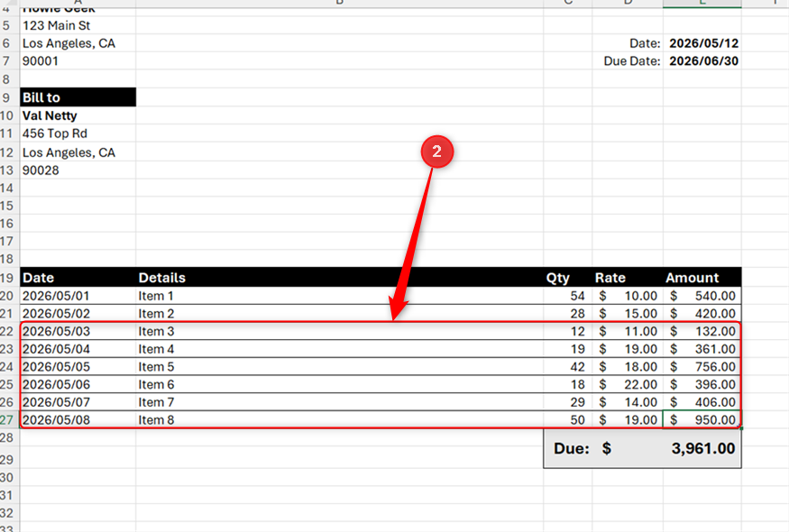Image resolution: width=789 pixels, height=532 pixels.
Task: Select the 11.00 rate cell
Action: (x=628, y=331)
